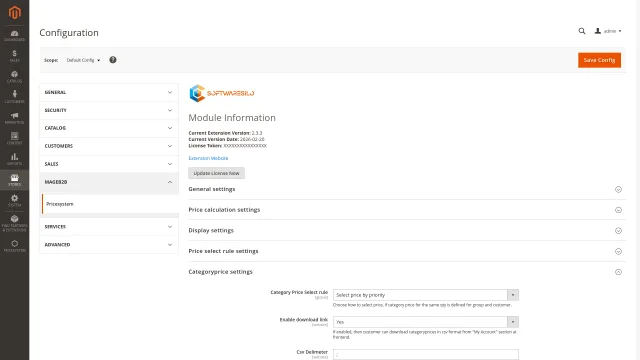The image size is (640, 360).
Task: Open Find Partners & Extensions
Action: 14,223
